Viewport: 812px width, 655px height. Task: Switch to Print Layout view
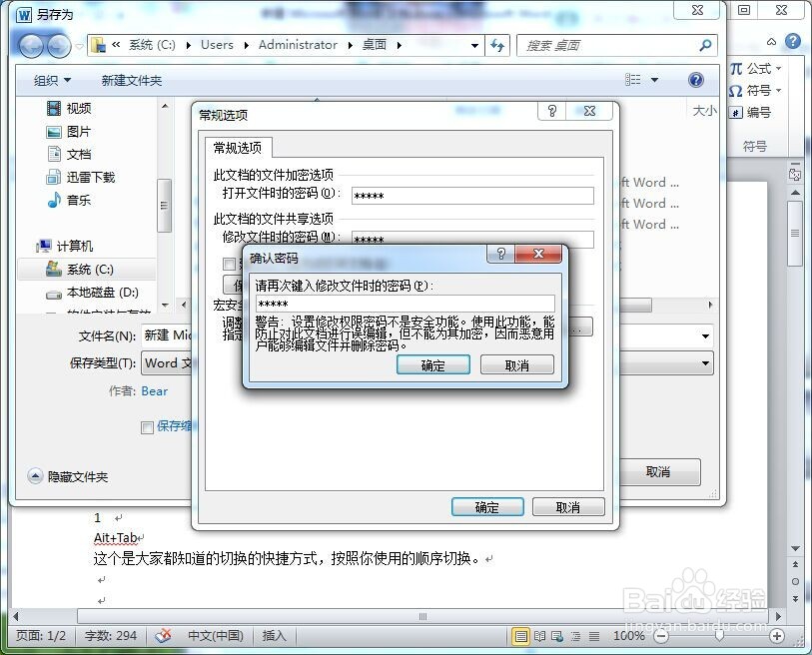(521, 636)
